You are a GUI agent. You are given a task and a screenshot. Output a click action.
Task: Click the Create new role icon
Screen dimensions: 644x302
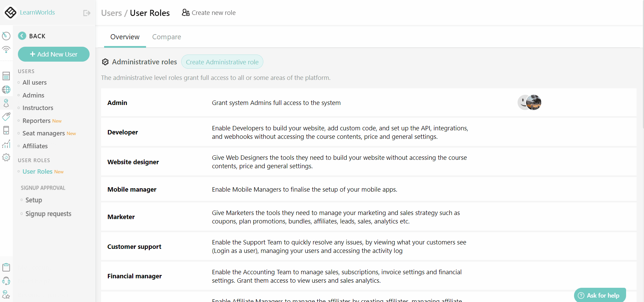click(186, 13)
